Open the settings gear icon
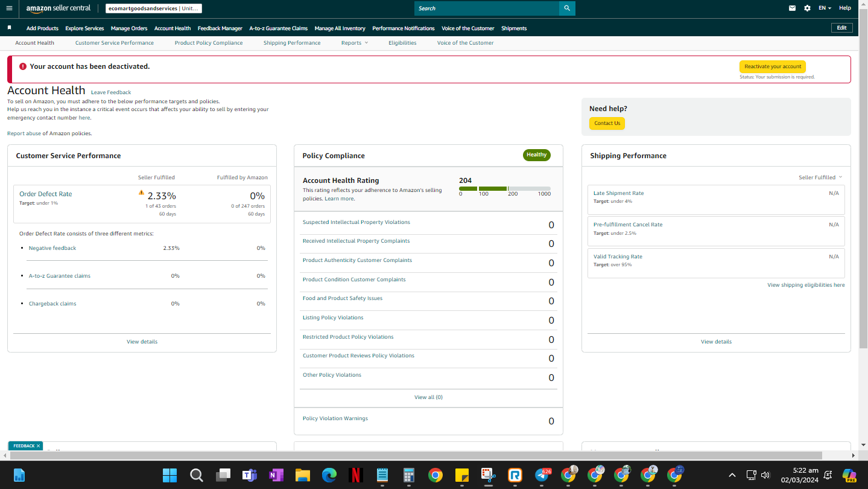The width and height of the screenshot is (868, 489). (x=807, y=8)
